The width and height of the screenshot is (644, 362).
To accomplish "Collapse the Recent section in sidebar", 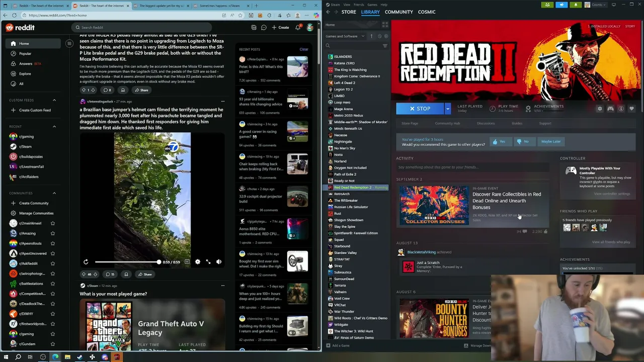I will click(54, 126).
